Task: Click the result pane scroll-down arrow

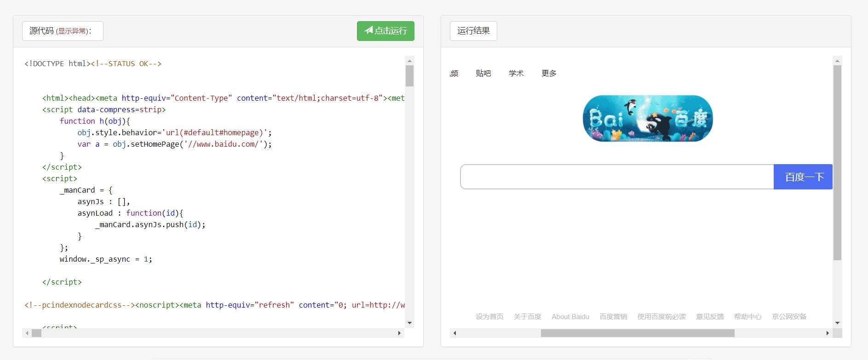Action: pos(837,323)
